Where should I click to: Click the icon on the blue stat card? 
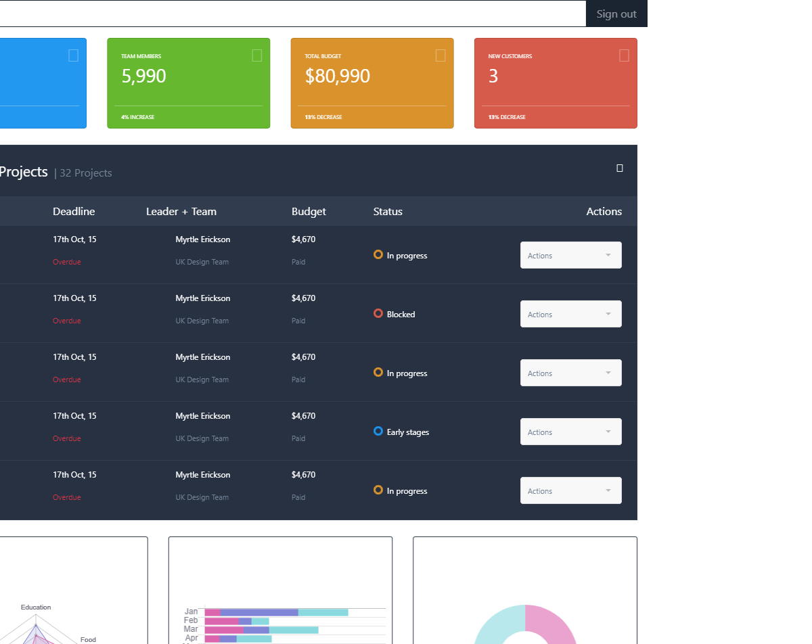(73, 55)
